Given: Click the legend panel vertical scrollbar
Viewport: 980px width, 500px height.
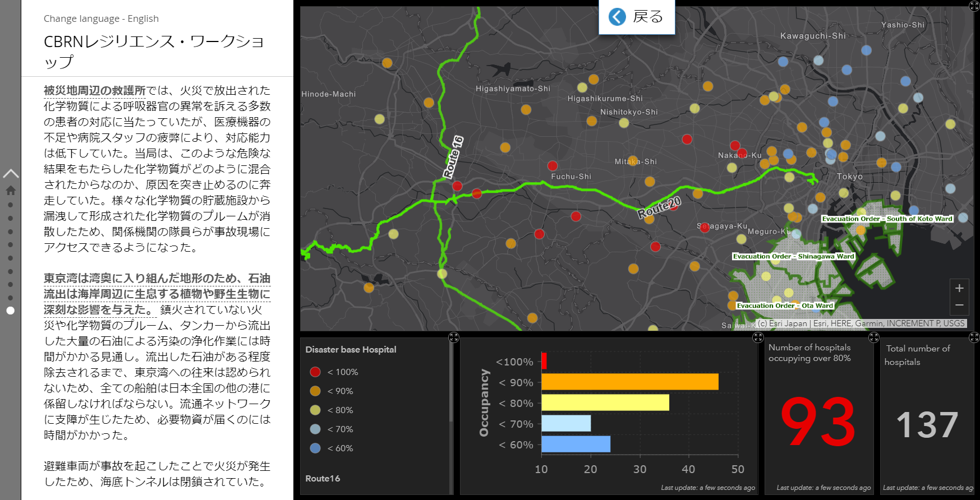Looking at the screenshot, I should [x=451, y=381].
